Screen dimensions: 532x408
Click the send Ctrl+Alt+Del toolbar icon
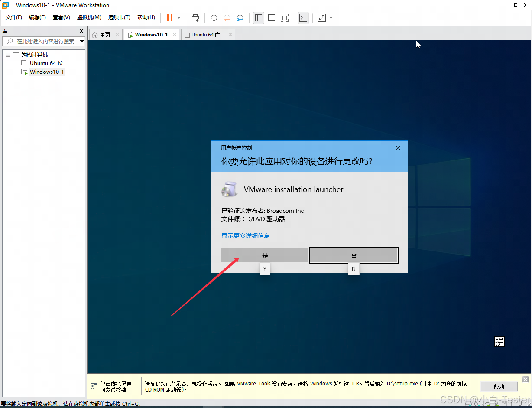click(x=195, y=18)
